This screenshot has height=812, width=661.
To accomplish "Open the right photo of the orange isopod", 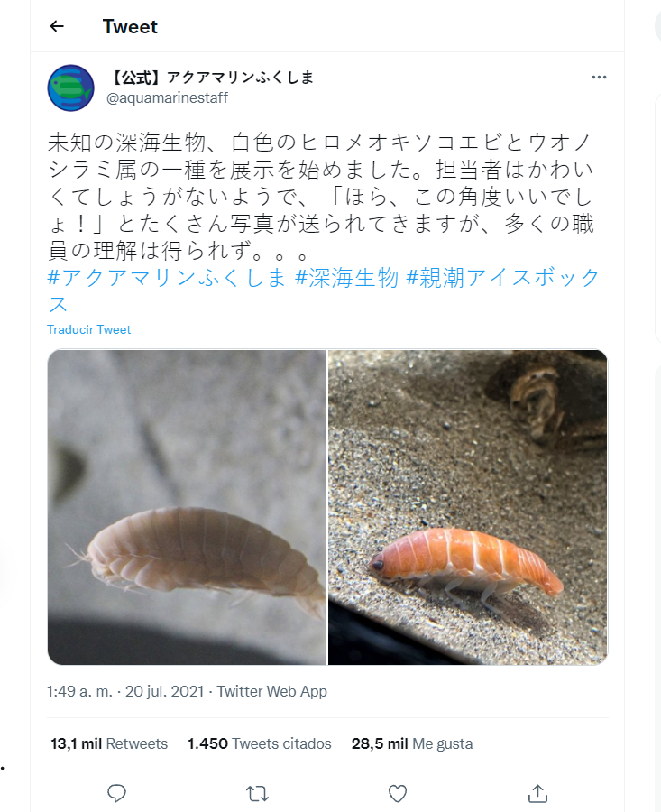I will (467, 510).
